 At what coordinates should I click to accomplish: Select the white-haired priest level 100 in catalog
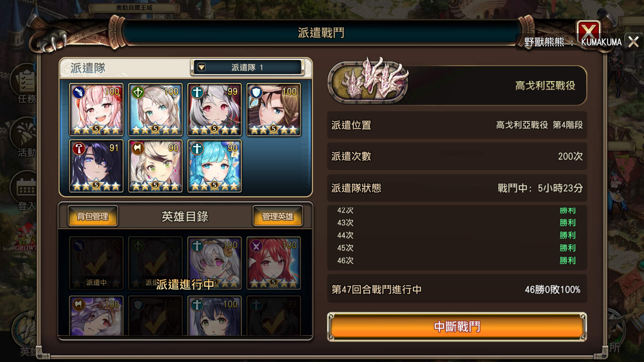click(x=214, y=263)
